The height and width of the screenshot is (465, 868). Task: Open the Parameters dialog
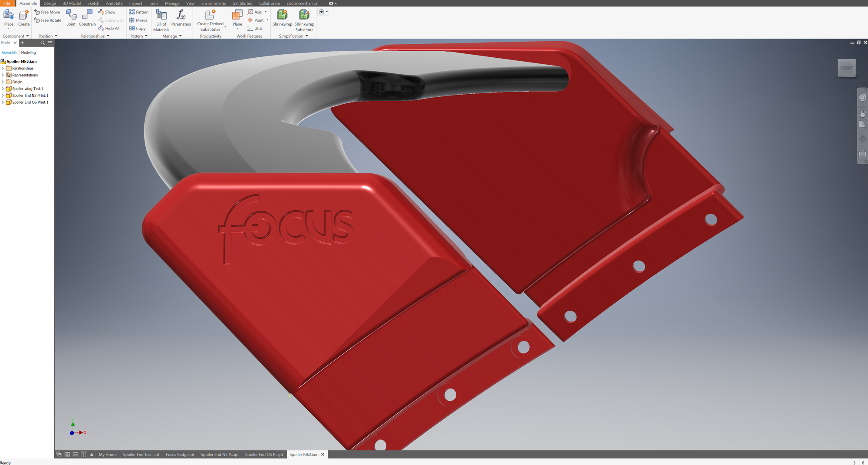[x=181, y=15]
